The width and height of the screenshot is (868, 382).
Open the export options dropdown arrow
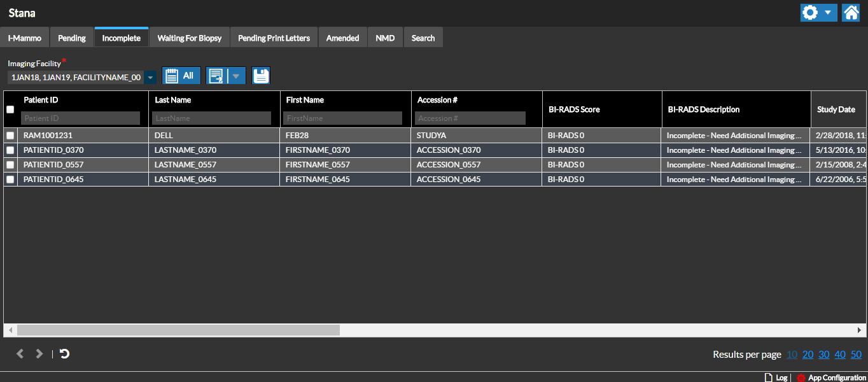pyautogui.click(x=236, y=76)
